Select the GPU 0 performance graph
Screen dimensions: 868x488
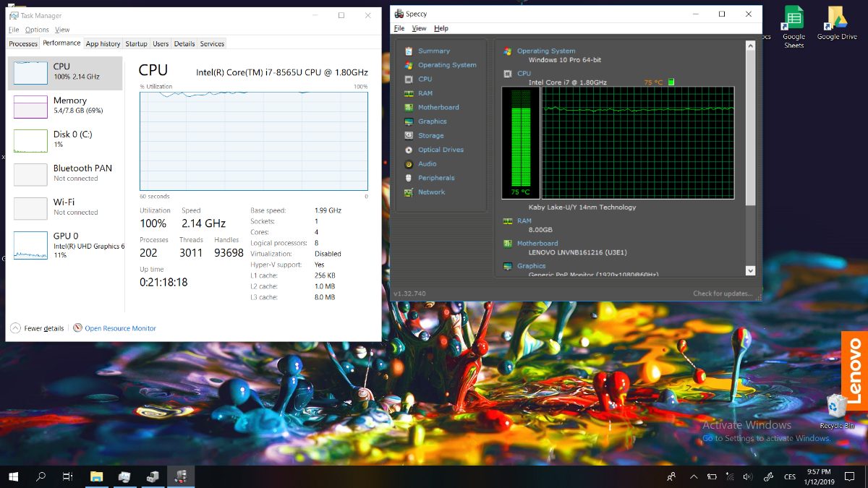pyautogui.click(x=65, y=245)
